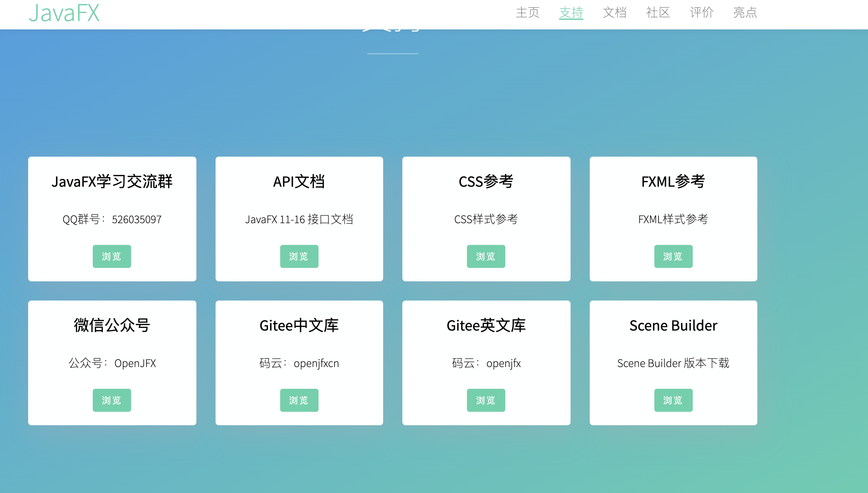
Task: Click 浏览 button in the Scene Builder card
Action: click(673, 400)
